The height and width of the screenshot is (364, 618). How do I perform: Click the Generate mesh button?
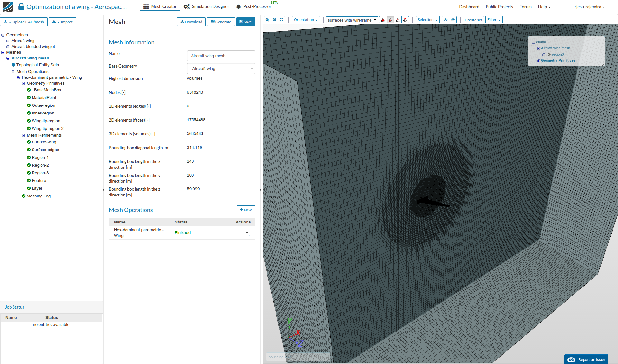[221, 22]
